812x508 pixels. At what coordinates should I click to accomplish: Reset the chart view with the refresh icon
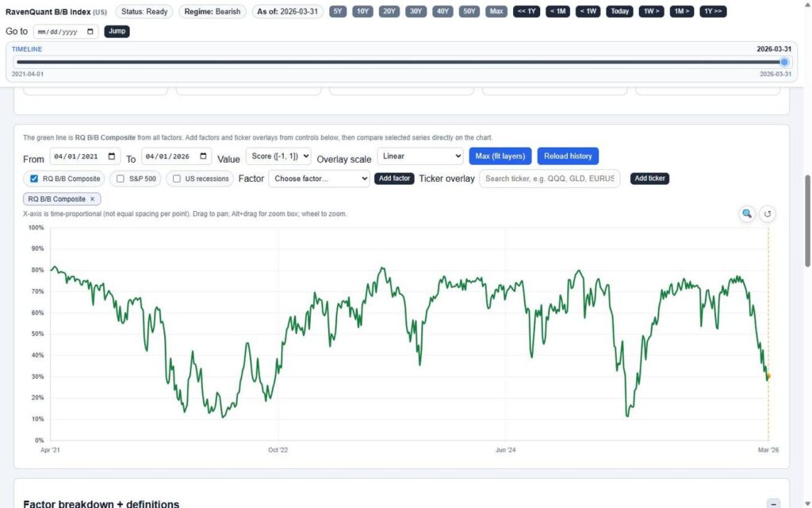(768, 214)
